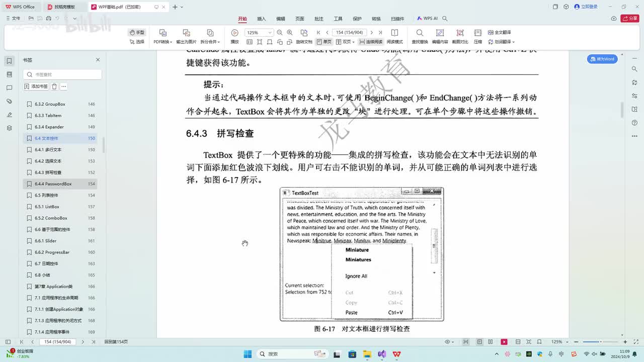Click the bookmark search field (书签查找)
This screenshot has width=644, height=362.
62,74
